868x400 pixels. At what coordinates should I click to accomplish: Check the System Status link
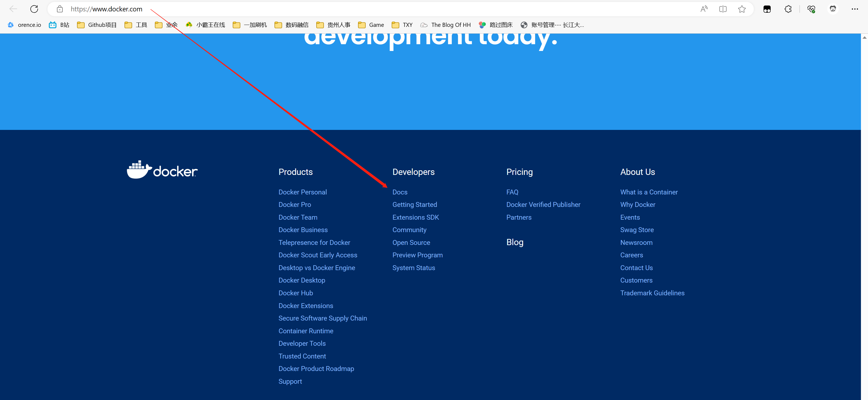click(x=414, y=268)
